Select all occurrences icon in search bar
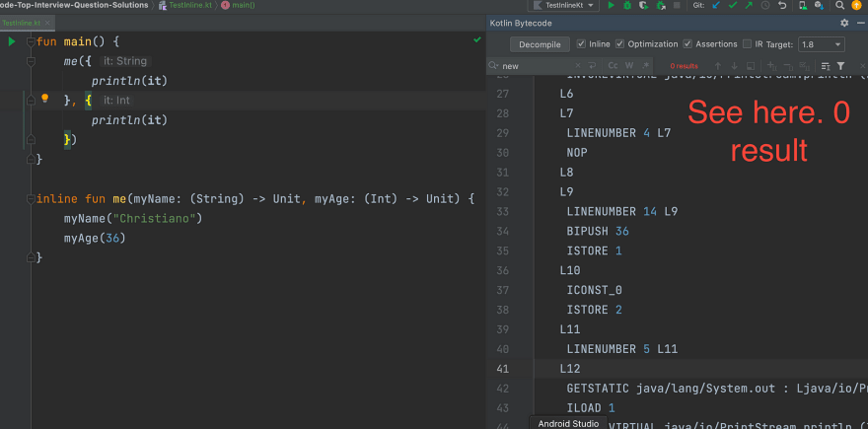Image resolution: width=868 pixels, height=429 pixels. [804, 66]
